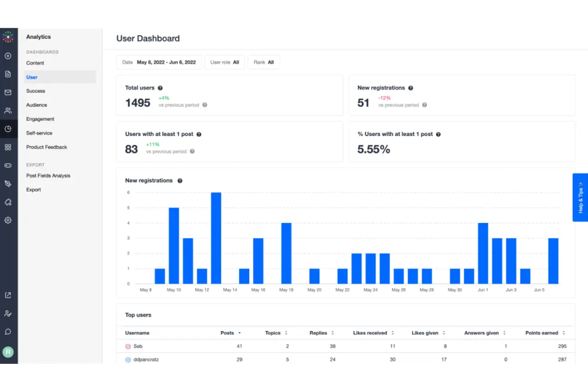Image resolution: width=588 pixels, height=392 pixels.
Task: Sort table by Likes received column
Action: coord(373,333)
